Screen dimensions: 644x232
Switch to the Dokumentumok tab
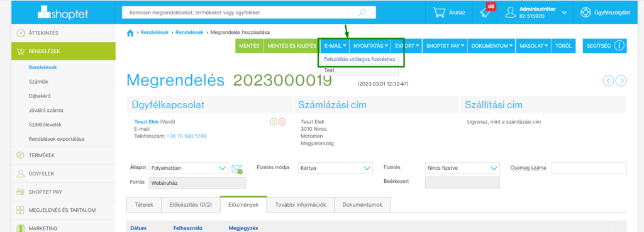[x=362, y=204]
